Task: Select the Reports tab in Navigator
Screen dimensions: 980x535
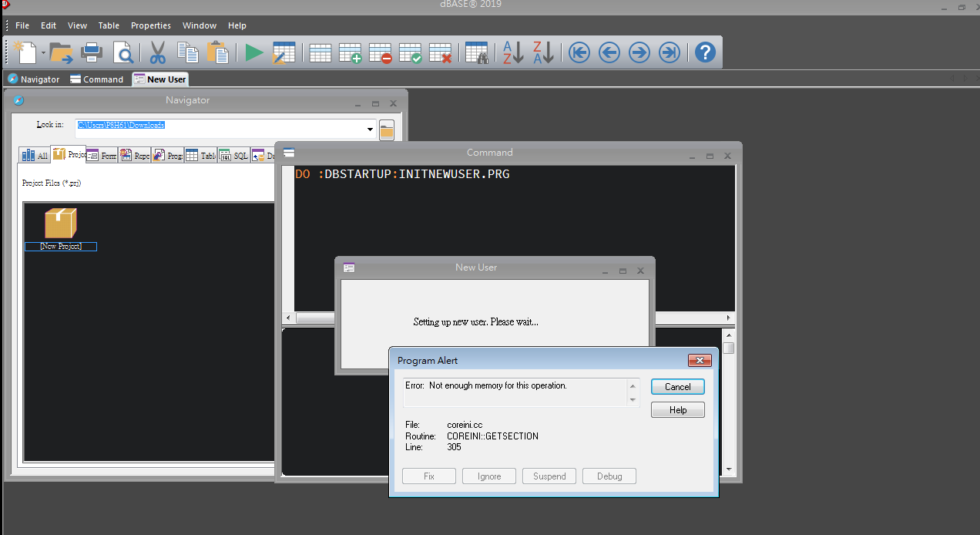Action: 136,156
